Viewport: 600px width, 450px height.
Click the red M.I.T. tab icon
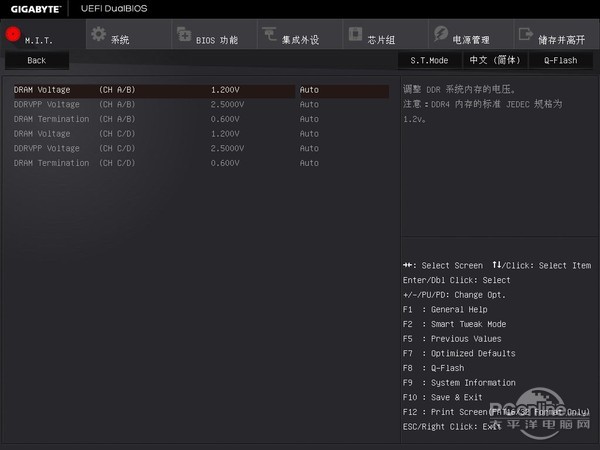13,34
